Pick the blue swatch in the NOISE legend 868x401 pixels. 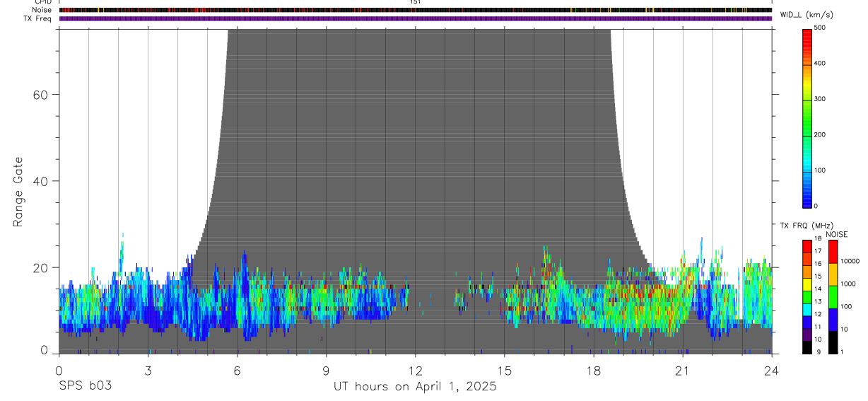833,320
